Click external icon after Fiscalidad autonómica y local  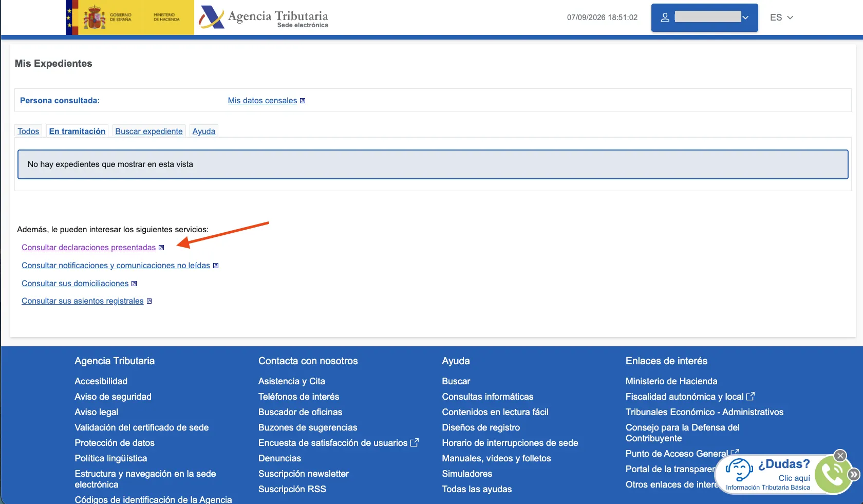pyautogui.click(x=751, y=396)
